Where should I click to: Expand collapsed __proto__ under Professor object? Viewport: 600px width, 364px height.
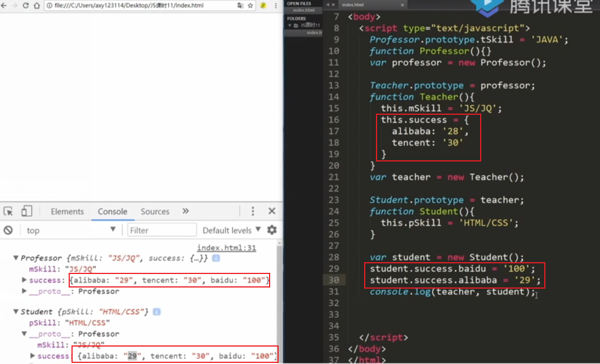[24, 291]
